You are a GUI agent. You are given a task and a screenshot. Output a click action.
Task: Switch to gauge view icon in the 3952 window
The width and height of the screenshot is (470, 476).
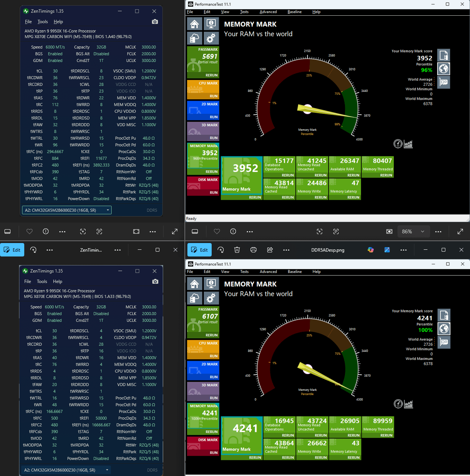pos(398,144)
